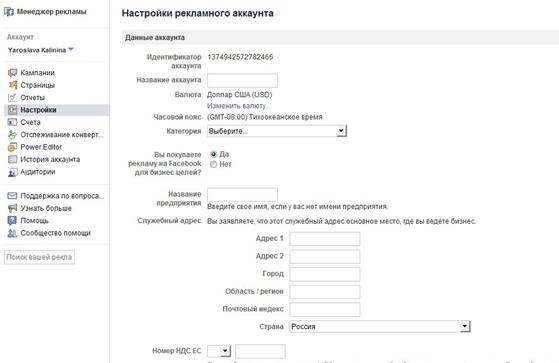The height and width of the screenshot is (363, 559).
Task: Click the Поиск вашей рекламы search box
Action: [x=39, y=257]
